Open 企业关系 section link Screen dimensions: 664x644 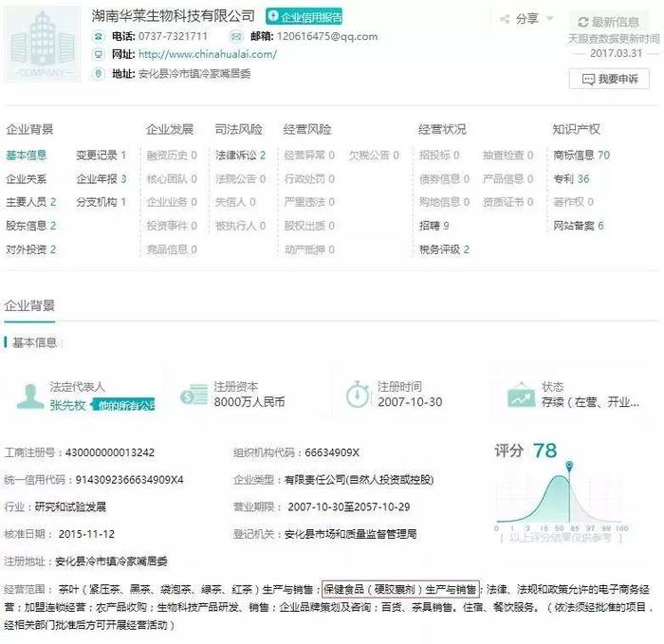pos(27,179)
